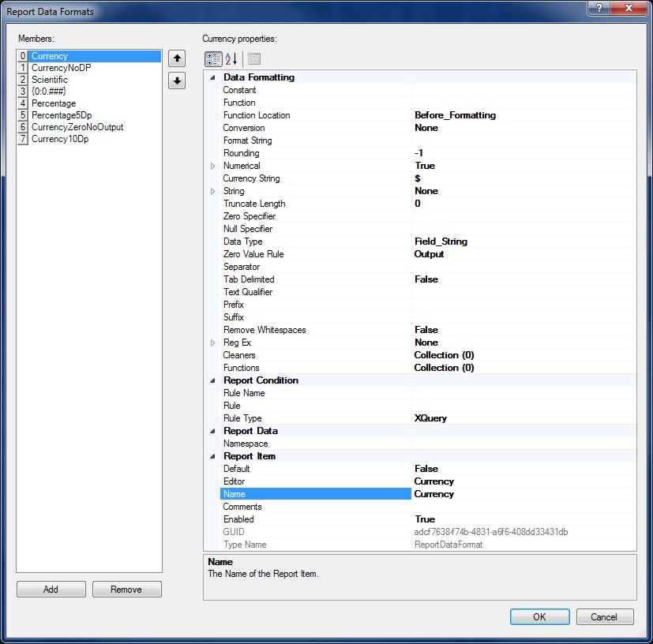Collapse the Report Condition section
This screenshot has height=644, width=653.
[212, 380]
